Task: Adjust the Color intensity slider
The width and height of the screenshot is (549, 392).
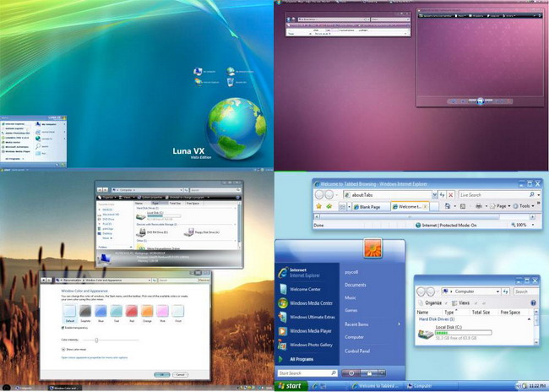Action: (x=96, y=339)
